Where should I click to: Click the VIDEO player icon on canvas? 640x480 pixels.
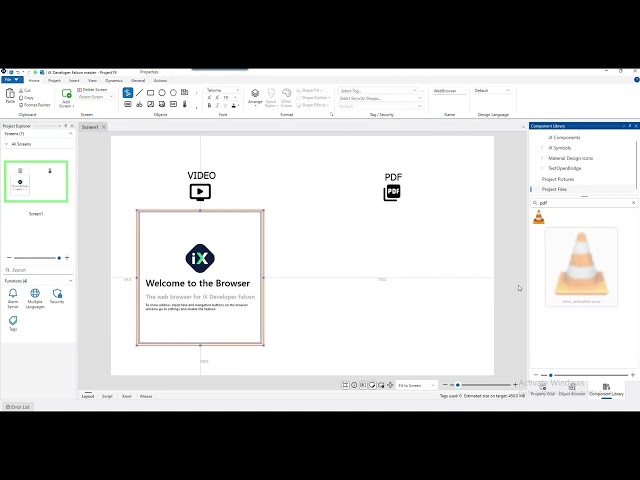[200, 191]
